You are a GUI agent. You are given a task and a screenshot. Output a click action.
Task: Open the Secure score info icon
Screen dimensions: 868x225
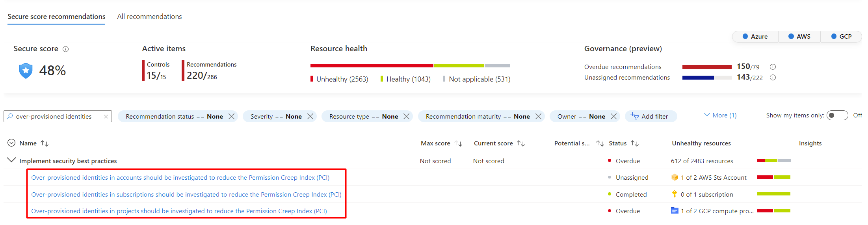pos(66,49)
